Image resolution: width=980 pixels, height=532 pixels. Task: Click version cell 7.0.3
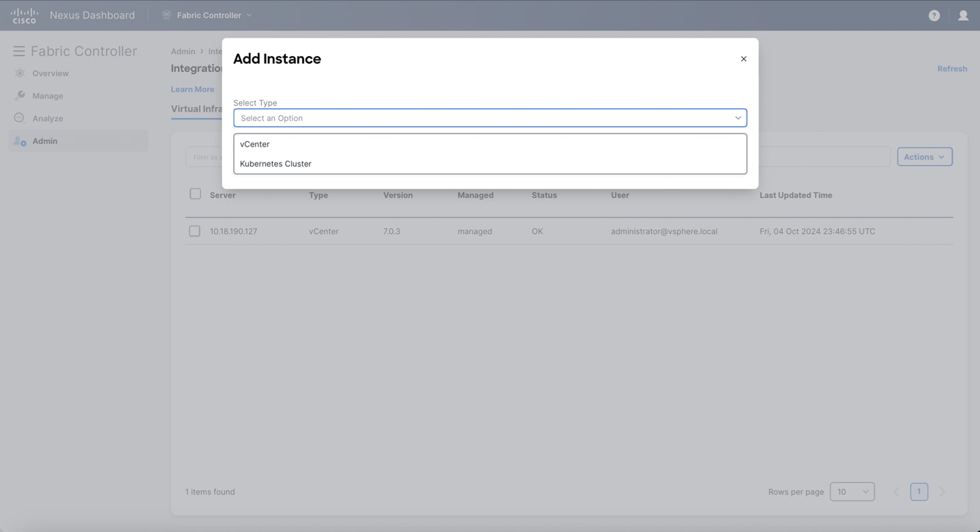(391, 232)
